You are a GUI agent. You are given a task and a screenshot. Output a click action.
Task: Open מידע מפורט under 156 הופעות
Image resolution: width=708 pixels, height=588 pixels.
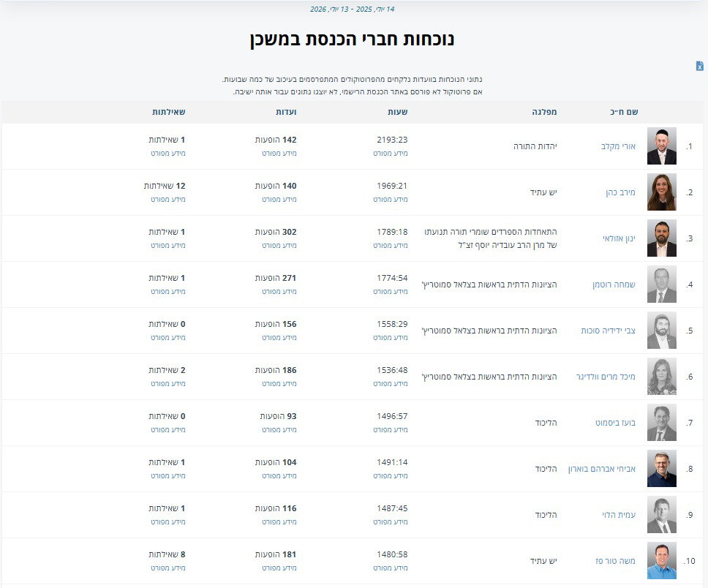(279, 338)
